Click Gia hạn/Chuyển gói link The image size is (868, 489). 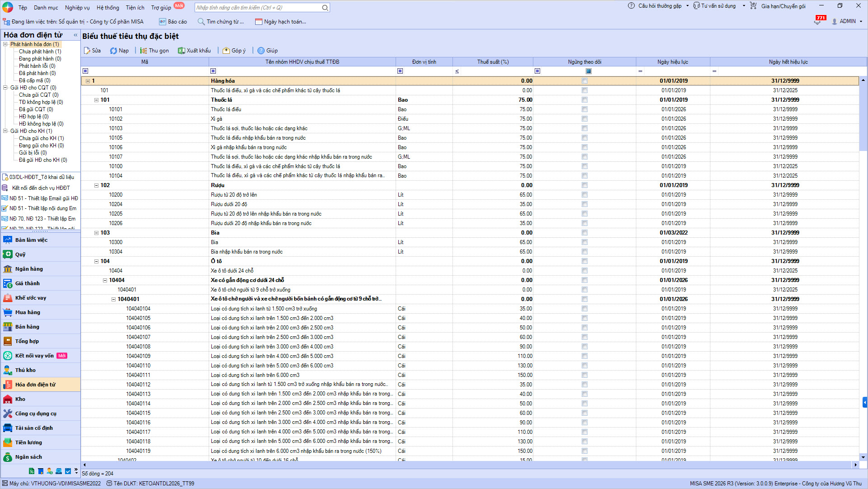[783, 6]
